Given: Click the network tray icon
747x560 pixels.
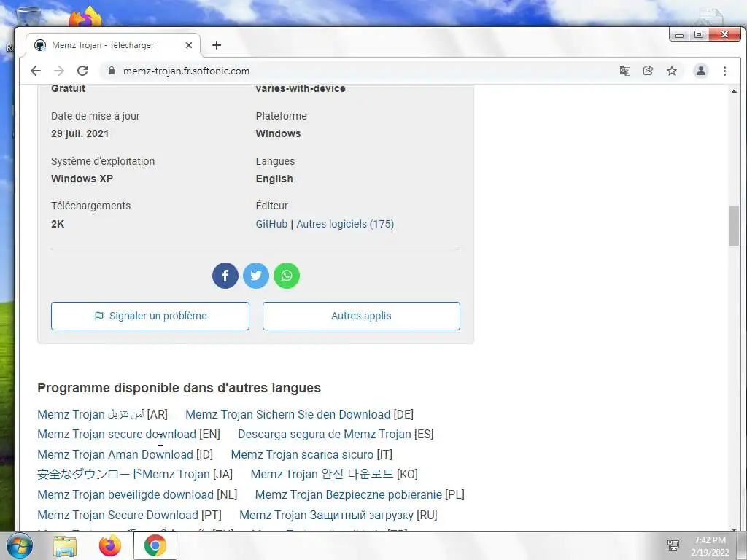Looking at the screenshot, I should 673,545.
